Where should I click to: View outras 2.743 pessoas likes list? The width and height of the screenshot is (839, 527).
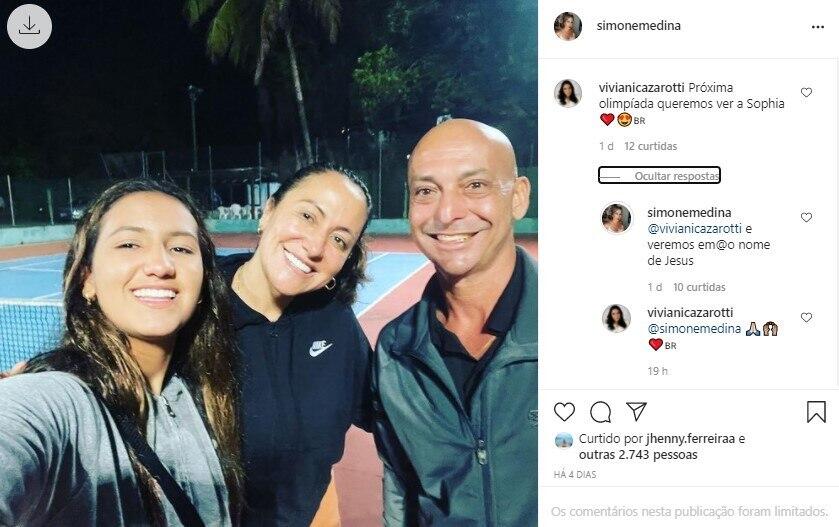point(638,455)
